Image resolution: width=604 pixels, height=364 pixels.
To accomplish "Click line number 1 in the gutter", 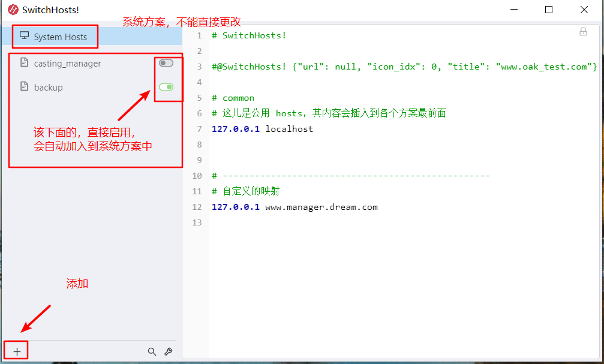I will coord(199,35).
